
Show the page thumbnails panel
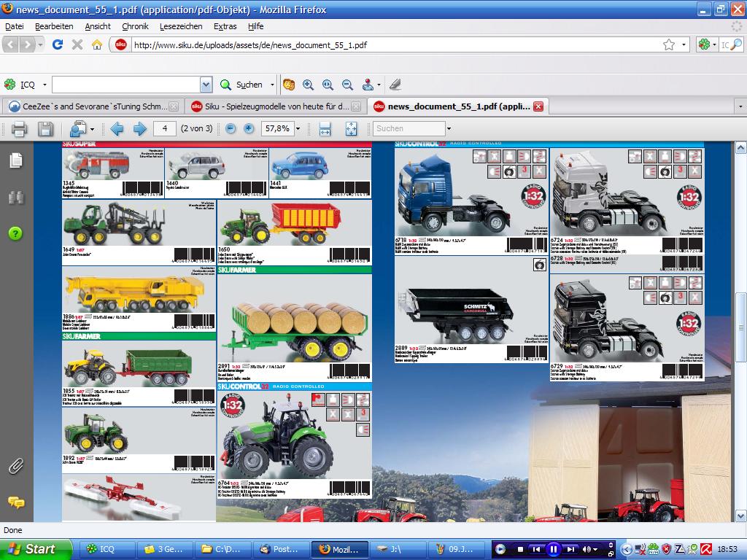coord(15,160)
